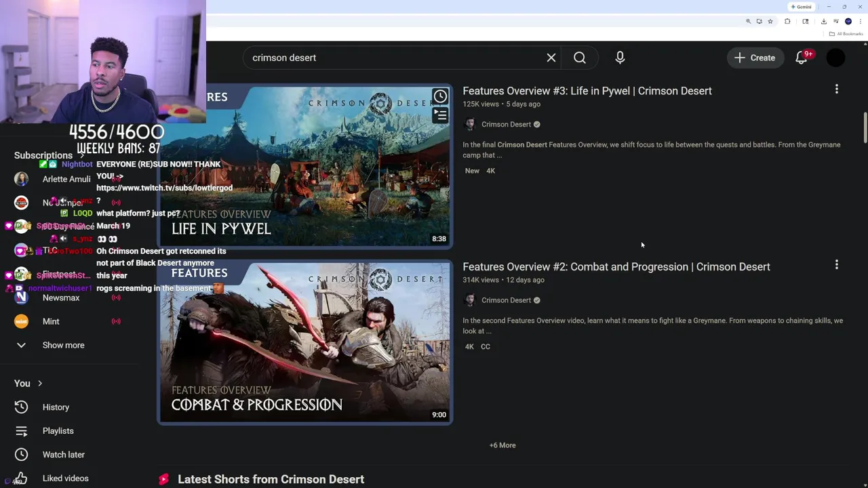
Task: Open Chrome extensions puzzle icon
Action: click(x=787, y=21)
